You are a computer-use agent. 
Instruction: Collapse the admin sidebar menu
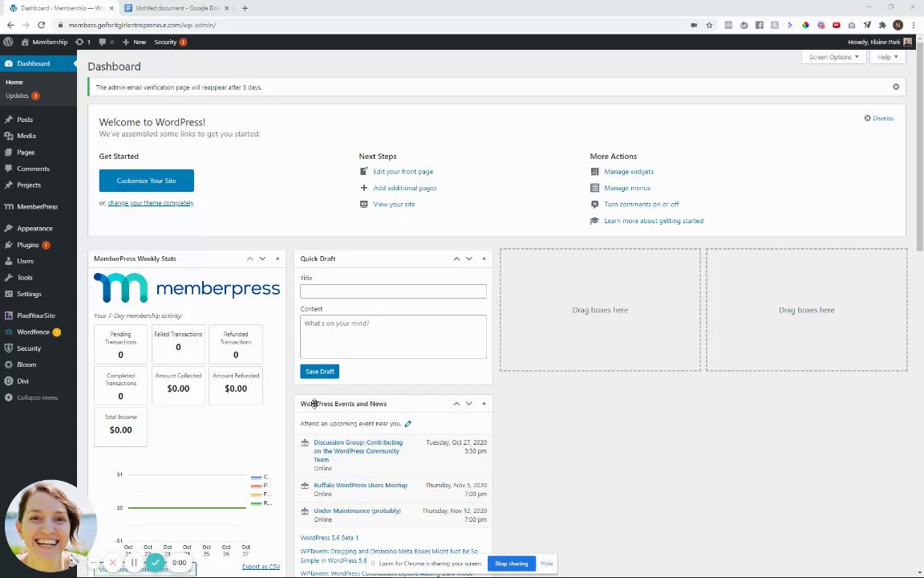[x=38, y=397]
